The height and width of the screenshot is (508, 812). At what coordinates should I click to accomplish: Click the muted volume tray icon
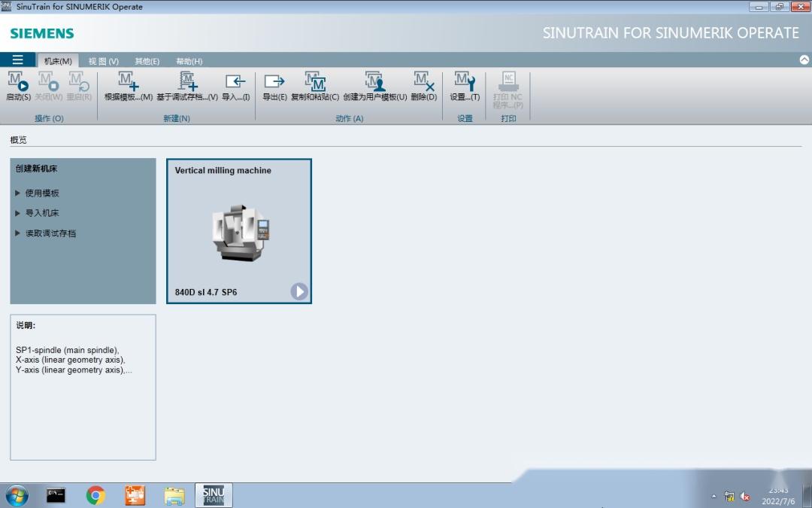[x=744, y=497]
